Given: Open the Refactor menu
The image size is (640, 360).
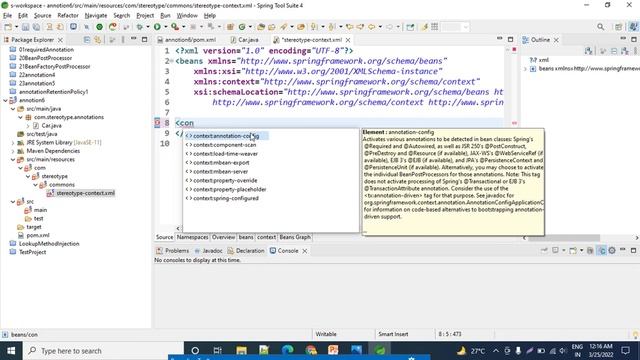Looking at the screenshot, I should [68, 16].
